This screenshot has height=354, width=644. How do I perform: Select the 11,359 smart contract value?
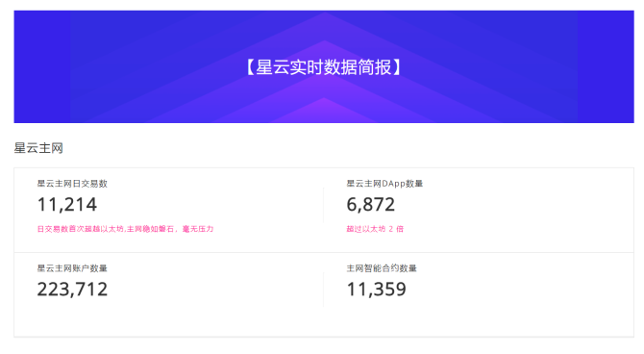376,290
